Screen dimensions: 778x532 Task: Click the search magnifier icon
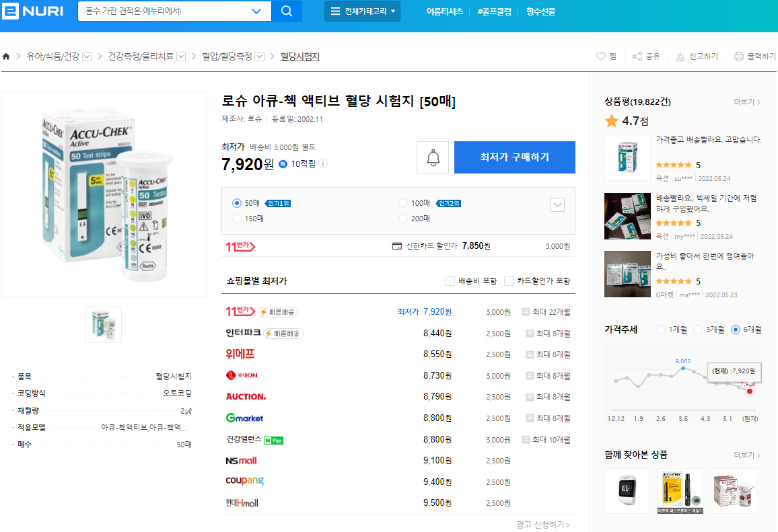tap(286, 11)
